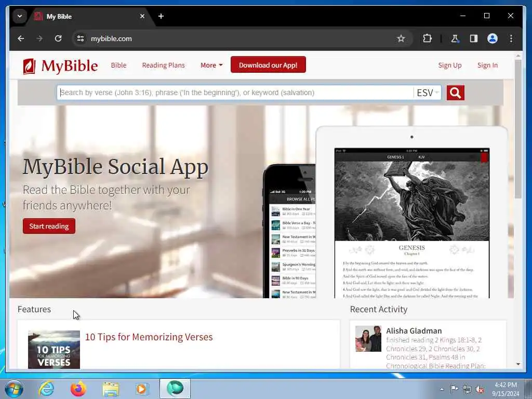Click the browser forward arrow
532x399 pixels.
pos(39,38)
